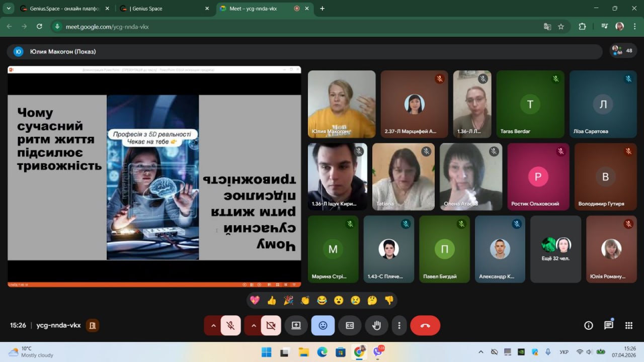
Task: Expand audio settings arrow beside microphone
Action: (x=213, y=326)
